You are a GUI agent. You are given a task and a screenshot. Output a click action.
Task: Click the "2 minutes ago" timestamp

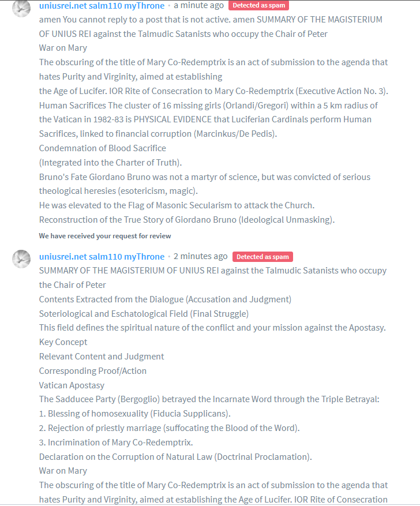point(200,256)
